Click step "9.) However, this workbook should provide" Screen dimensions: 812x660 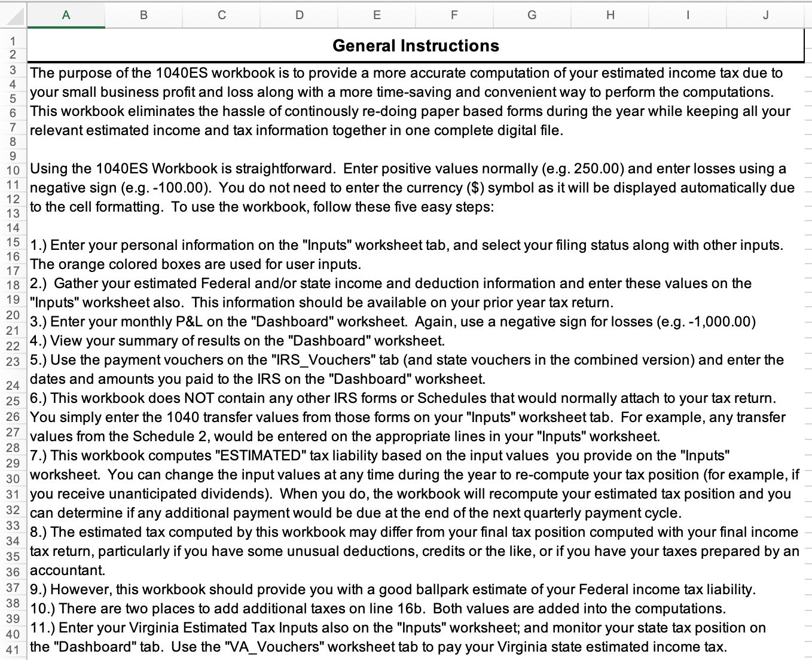pyautogui.click(x=393, y=589)
